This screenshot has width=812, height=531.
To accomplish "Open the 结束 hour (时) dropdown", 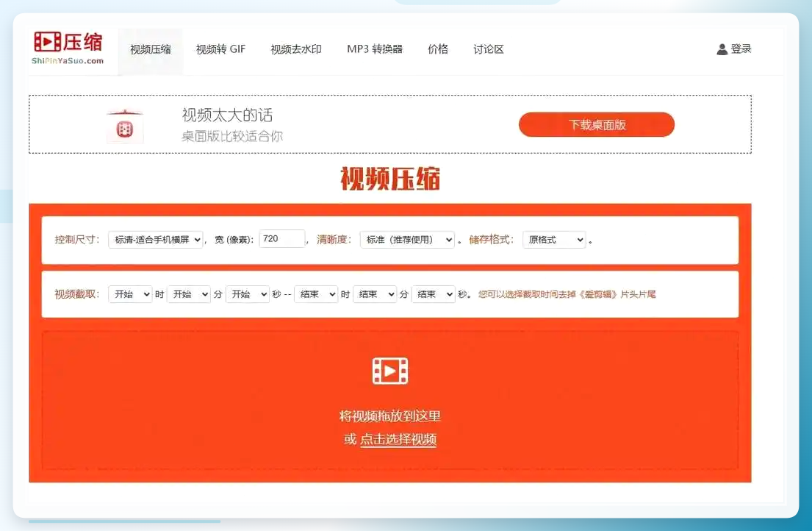I will [x=316, y=294].
